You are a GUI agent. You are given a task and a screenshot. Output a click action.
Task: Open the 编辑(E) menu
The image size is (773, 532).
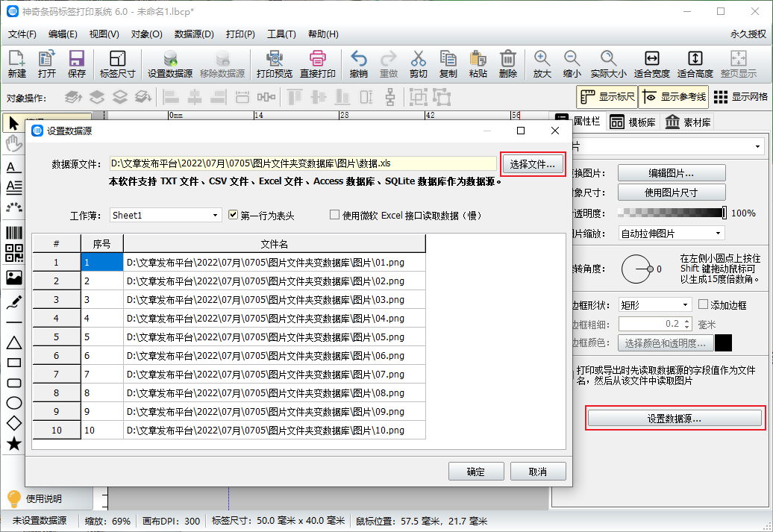pos(63,34)
